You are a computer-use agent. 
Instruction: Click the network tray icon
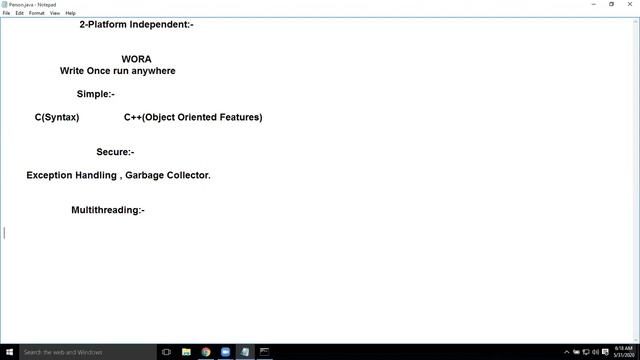coord(586,352)
